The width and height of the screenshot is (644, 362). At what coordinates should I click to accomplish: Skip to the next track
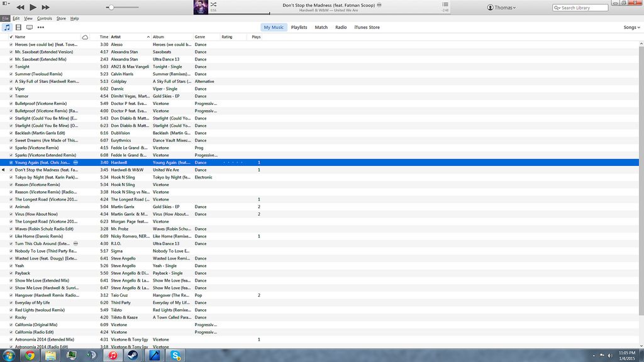pyautogui.click(x=45, y=7)
